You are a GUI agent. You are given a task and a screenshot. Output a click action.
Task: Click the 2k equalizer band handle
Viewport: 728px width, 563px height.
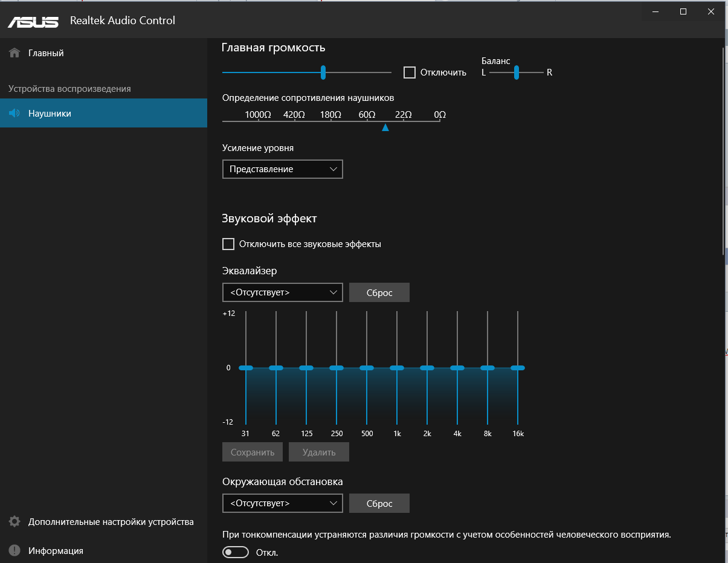click(x=427, y=368)
